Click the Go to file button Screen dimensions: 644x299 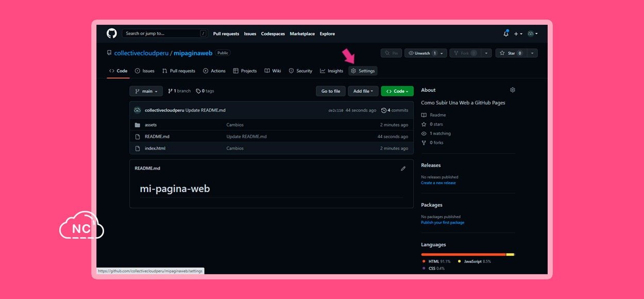tap(331, 91)
